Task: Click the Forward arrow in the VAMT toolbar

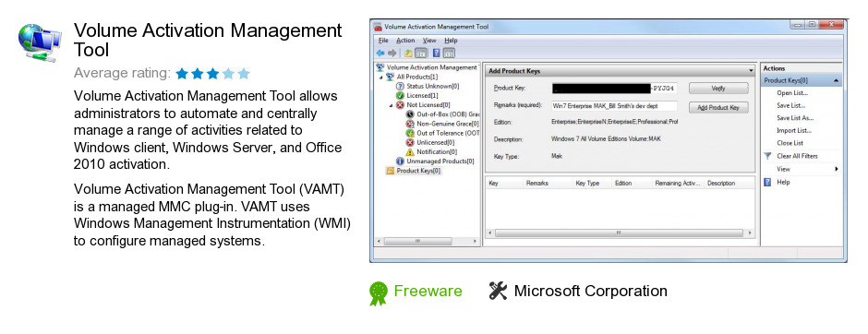Action: click(392, 54)
